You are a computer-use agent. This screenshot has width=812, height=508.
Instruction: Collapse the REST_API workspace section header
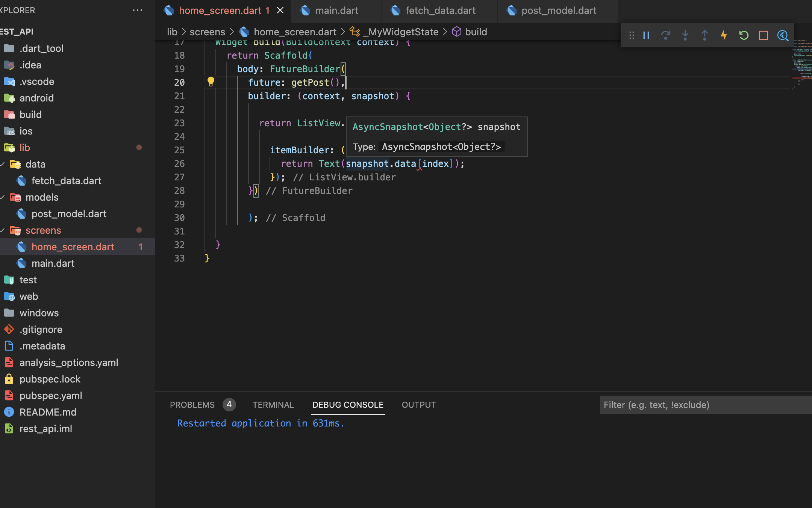[x=77, y=32]
